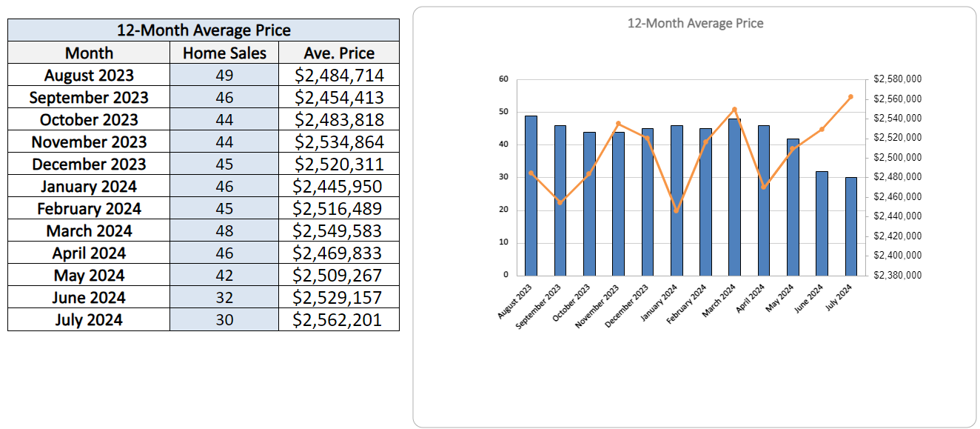This screenshot has height=429, width=980.
Task: Click the orange line marker for September 2023
Action: click(x=560, y=202)
